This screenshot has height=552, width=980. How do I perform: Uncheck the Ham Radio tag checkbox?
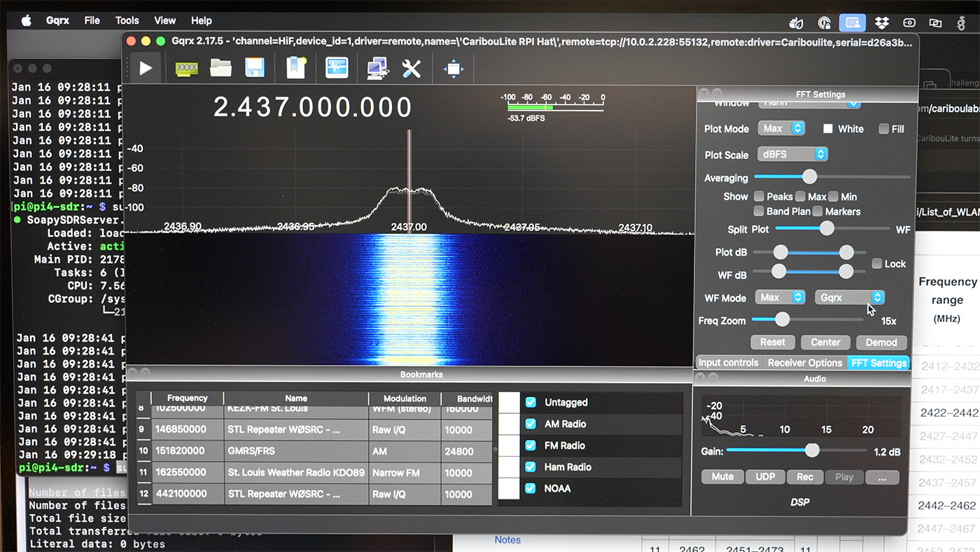(531, 467)
